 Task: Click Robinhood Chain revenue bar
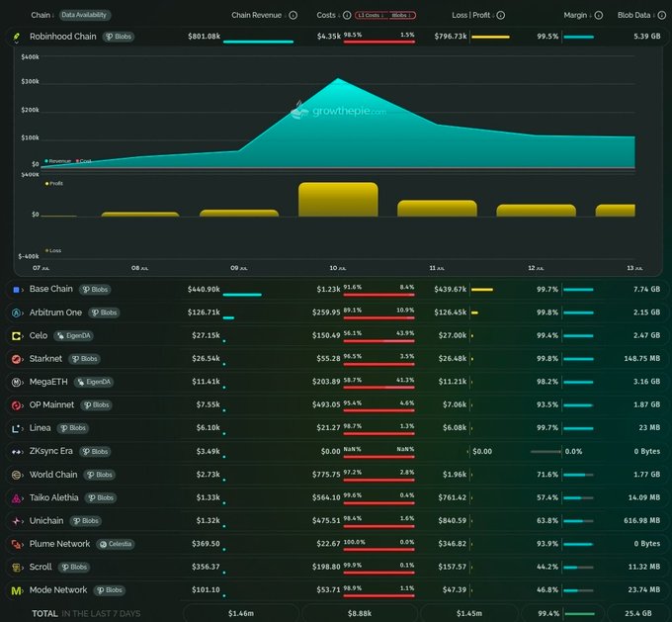tap(259, 42)
